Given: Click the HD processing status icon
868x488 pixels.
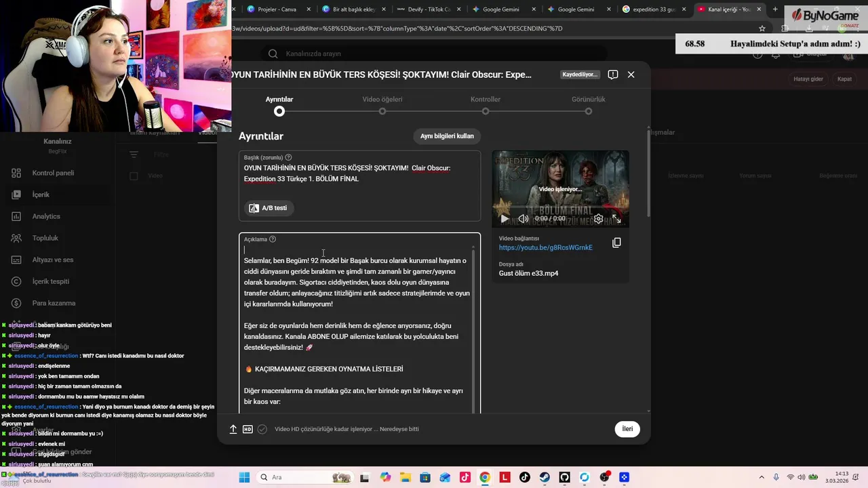Looking at the screenshot, I should tap(248, 429).
